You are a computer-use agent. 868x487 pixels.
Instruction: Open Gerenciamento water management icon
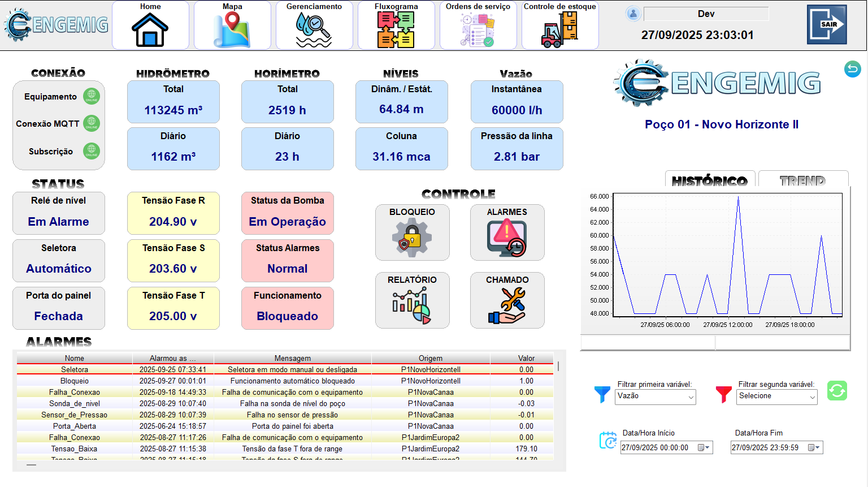click(314, 29)
